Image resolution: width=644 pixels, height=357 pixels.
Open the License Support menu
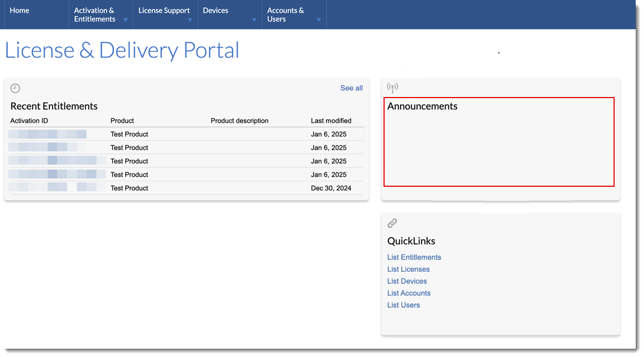click(164, 11)
